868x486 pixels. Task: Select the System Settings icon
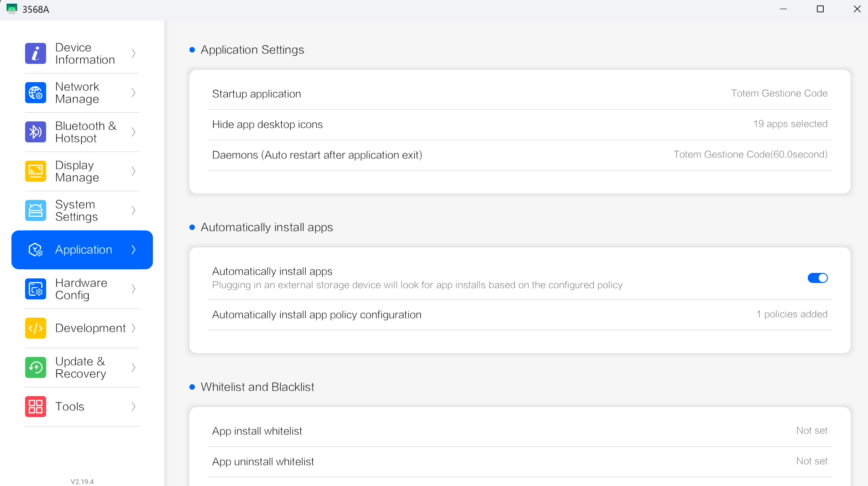click(35, 210)
